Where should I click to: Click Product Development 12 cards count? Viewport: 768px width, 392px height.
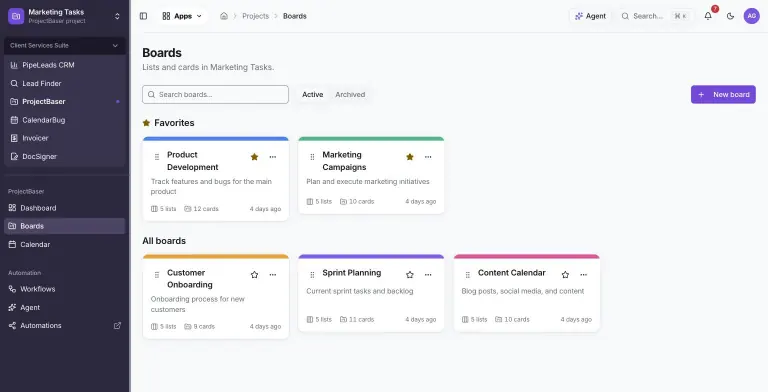(x=201, y=209)
